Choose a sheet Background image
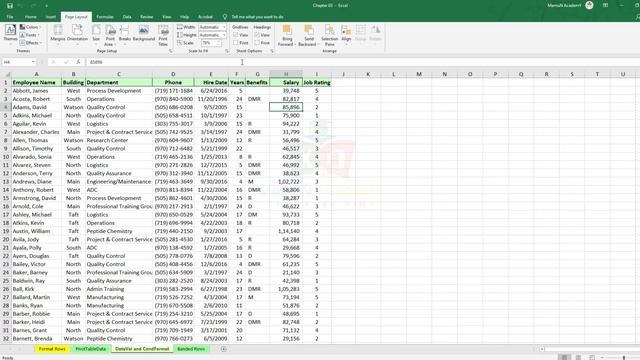This screenshot has width=640, height=360. point(144,34)
